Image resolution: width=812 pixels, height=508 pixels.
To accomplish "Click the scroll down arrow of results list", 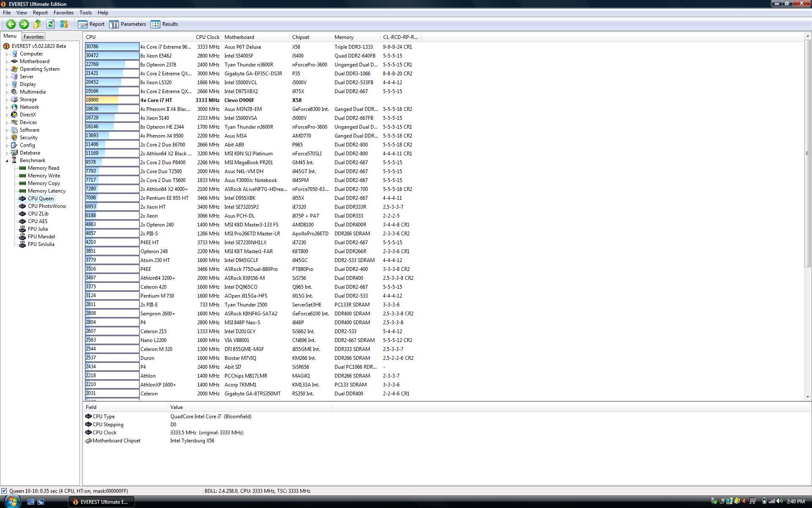I will (x=808, y=397).
